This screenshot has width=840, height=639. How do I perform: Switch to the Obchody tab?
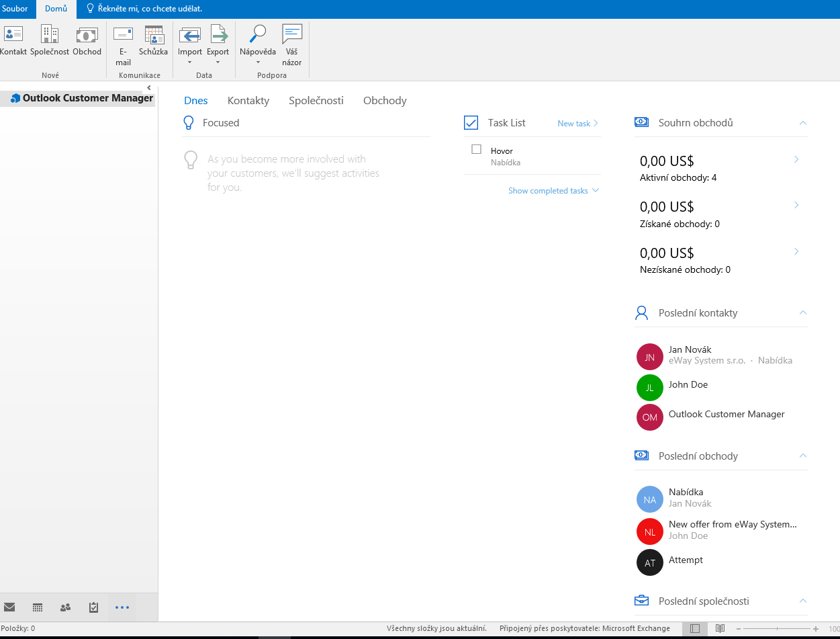click(x=385, y=101)
